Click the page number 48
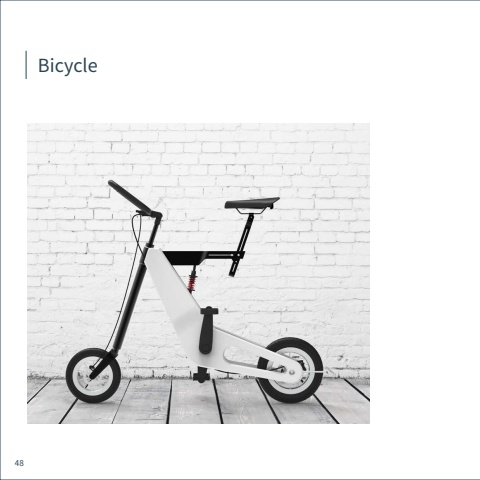Screen dimensions: 480x480 [19, 463]
